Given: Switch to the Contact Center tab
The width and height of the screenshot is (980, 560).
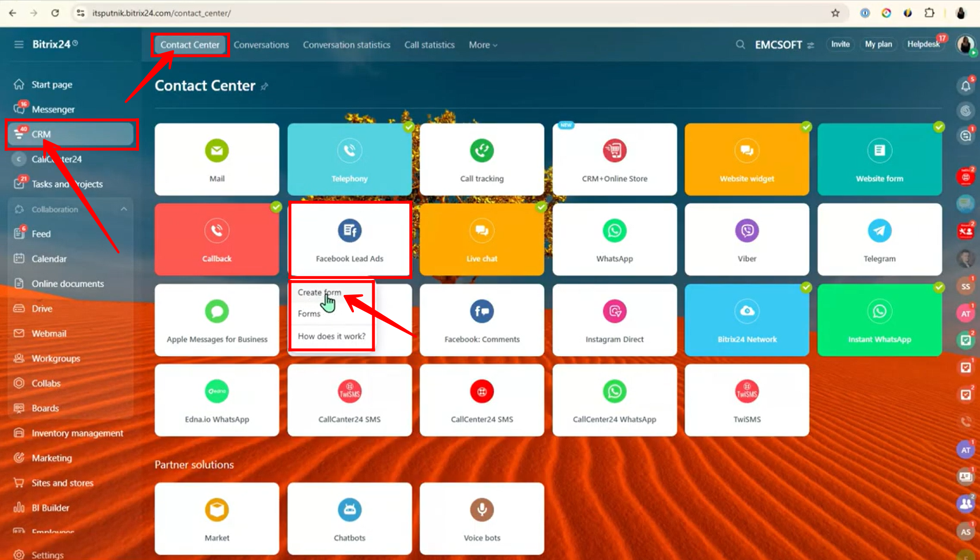Looking at the screenshot, I should click(x=190, y=45).
